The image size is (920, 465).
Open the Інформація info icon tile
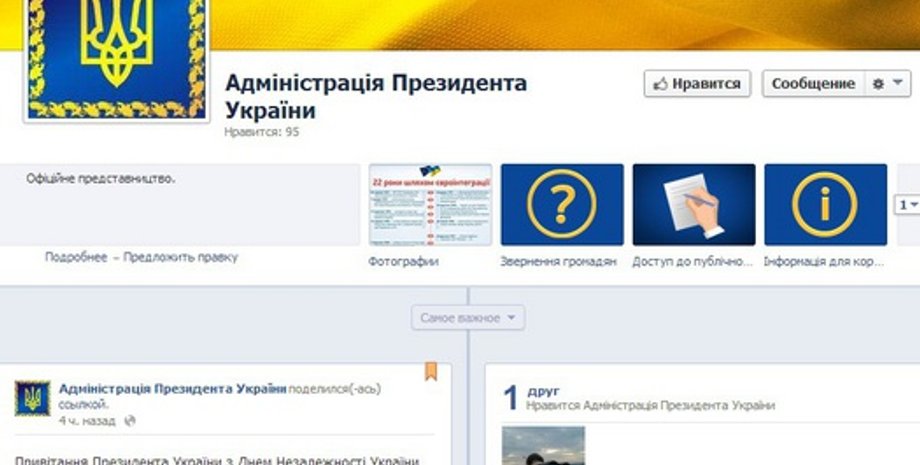click(x=825, y=205)
